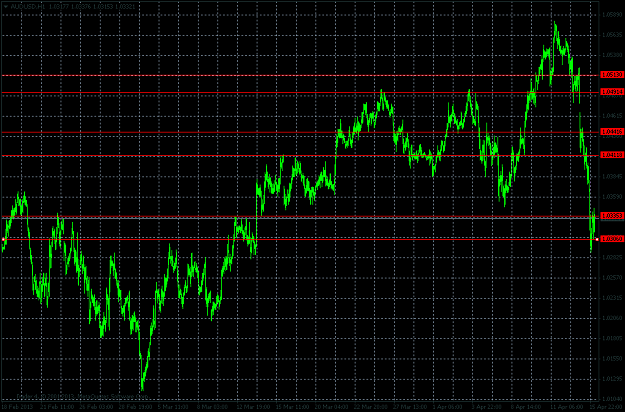The width and height of the screenshot is (625, 412).
Task: Click the 1.03845 price scale value
Action: [612, 177]
